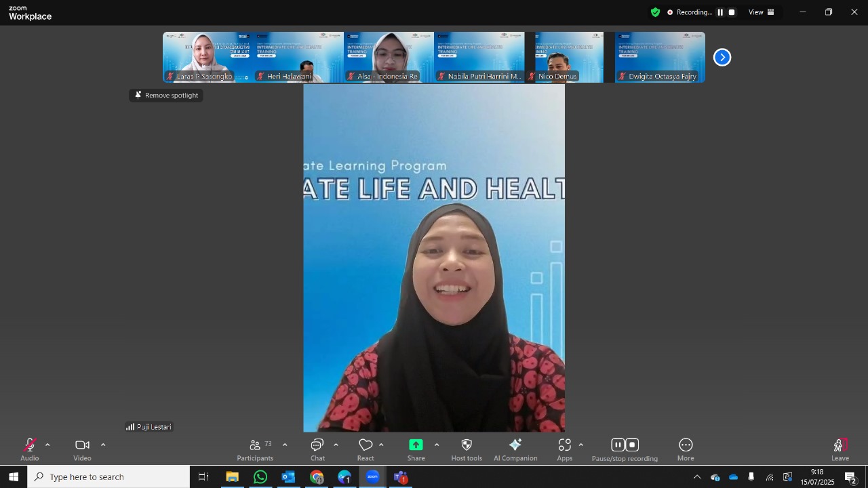Screen dimensions: 868x488
Task: Open the Apps icon
Action: tap(565, 445)
